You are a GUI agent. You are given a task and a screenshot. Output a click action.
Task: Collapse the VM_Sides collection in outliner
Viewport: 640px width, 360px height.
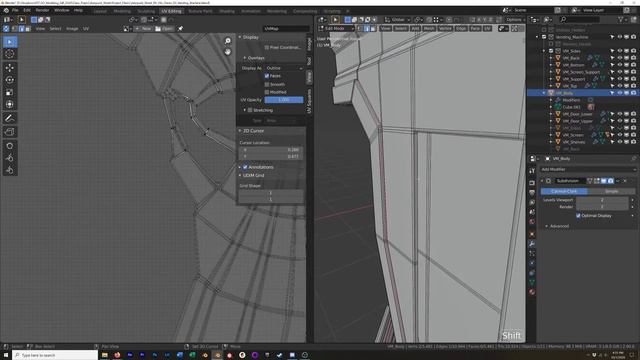544,51
